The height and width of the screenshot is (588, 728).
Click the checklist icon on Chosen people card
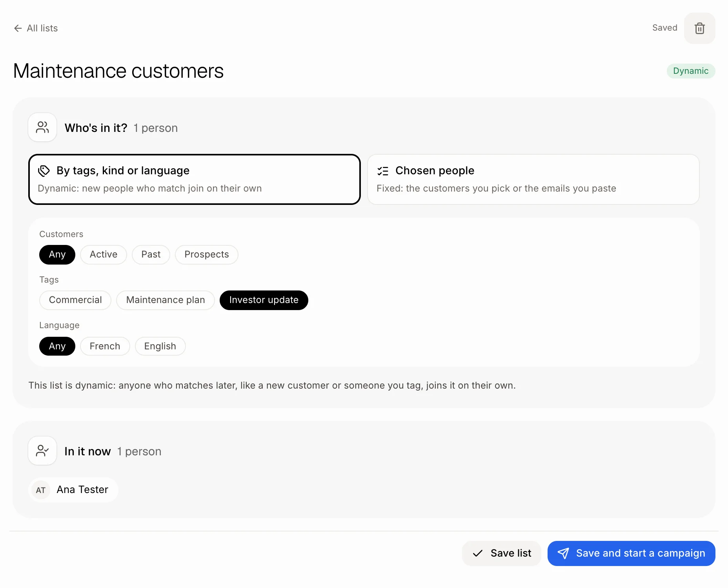click(x=383, y=171)
